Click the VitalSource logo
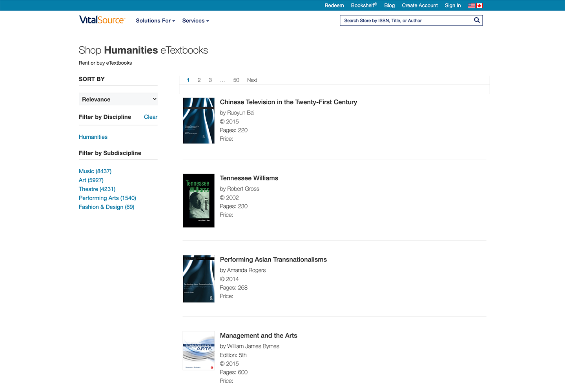The height and width of the screenshot is (392, 565). [x=102, y=20]
